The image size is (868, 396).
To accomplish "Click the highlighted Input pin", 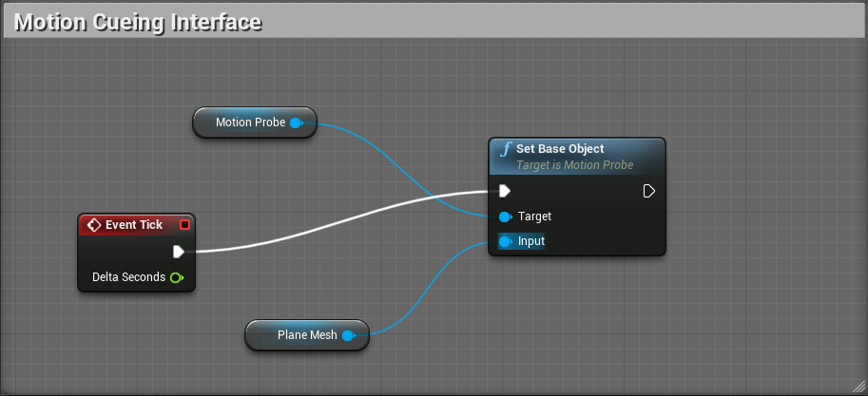I will pos(505,241).
